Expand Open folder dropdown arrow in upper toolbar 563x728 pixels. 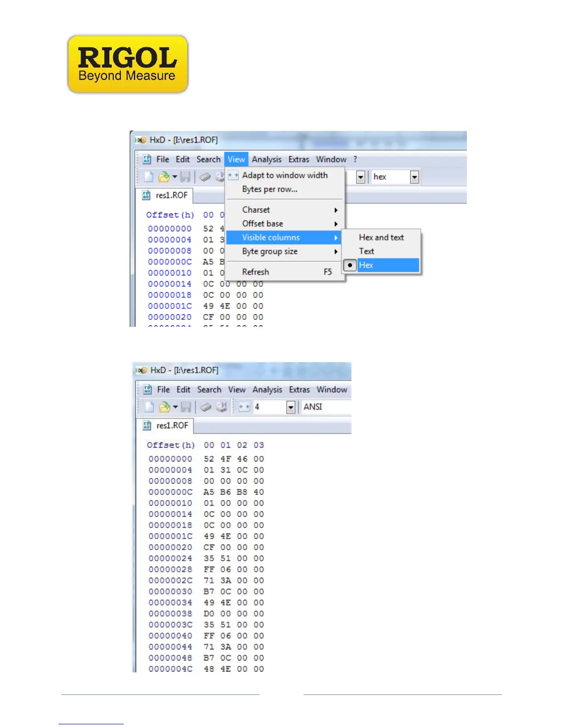175,176
